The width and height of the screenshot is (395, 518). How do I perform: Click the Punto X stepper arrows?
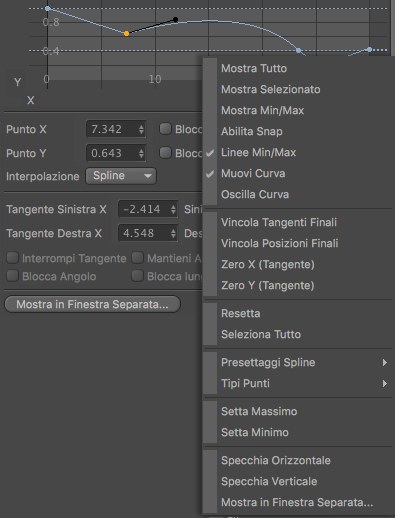tap(141, 129)
